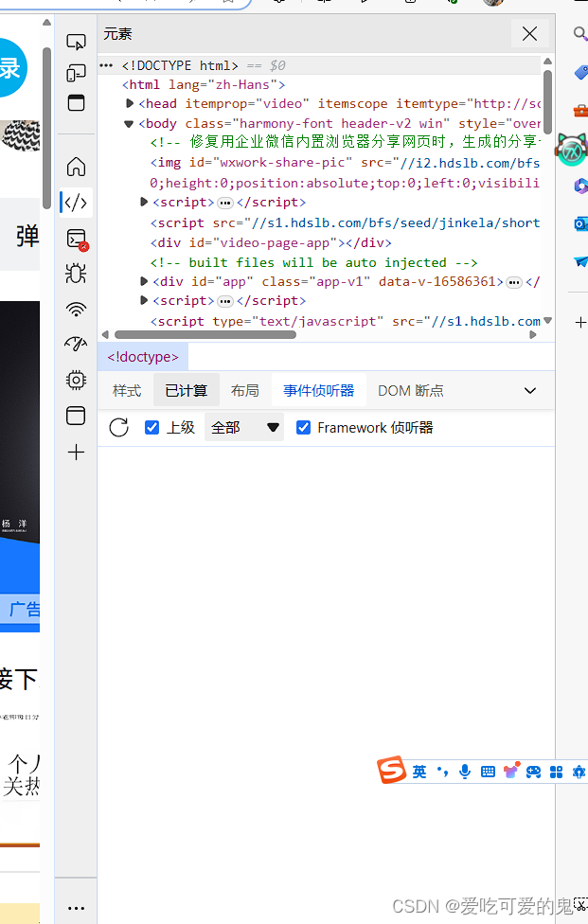Switch Sogou input to 英 mode
This screenshot has width=588, height=924.
[419, 772]
